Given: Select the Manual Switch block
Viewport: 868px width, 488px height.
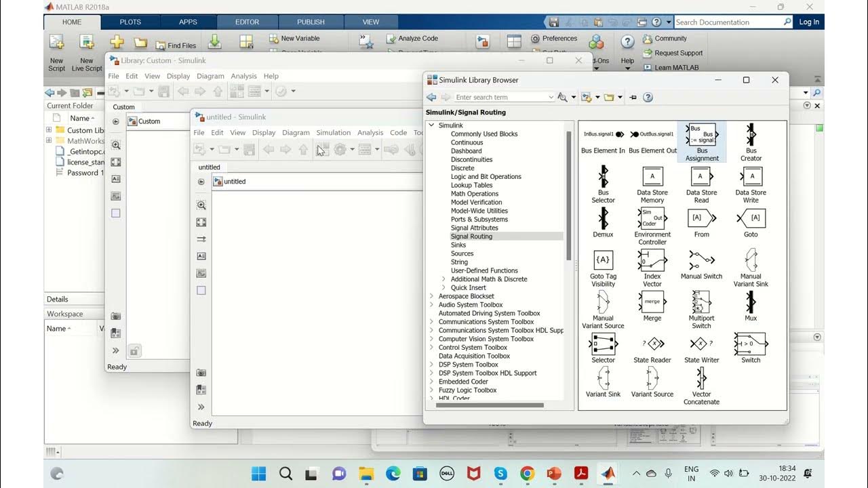Looking at the screenshot, I should tap(701, 264).
